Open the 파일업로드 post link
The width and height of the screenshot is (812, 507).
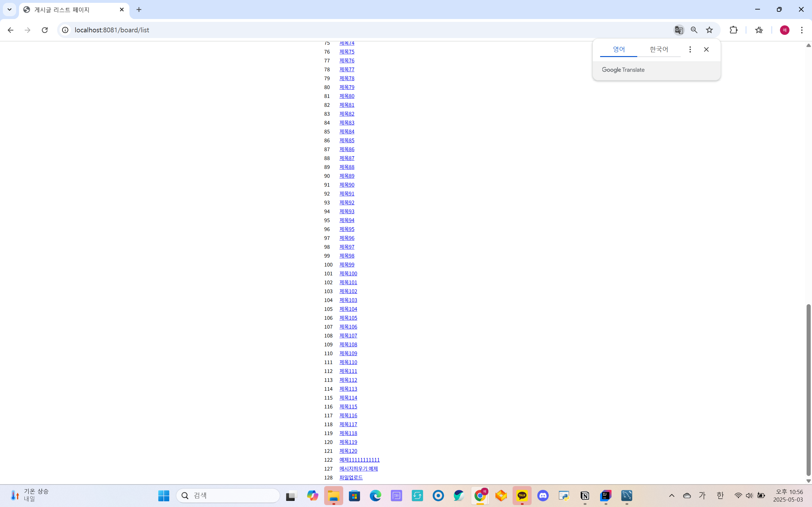click(x=350, y=478)
